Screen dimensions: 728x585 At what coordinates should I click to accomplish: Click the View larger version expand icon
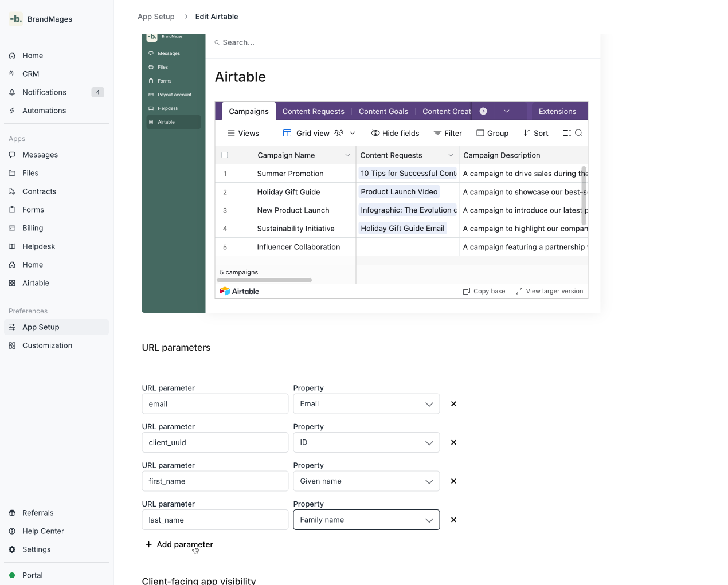519,291
